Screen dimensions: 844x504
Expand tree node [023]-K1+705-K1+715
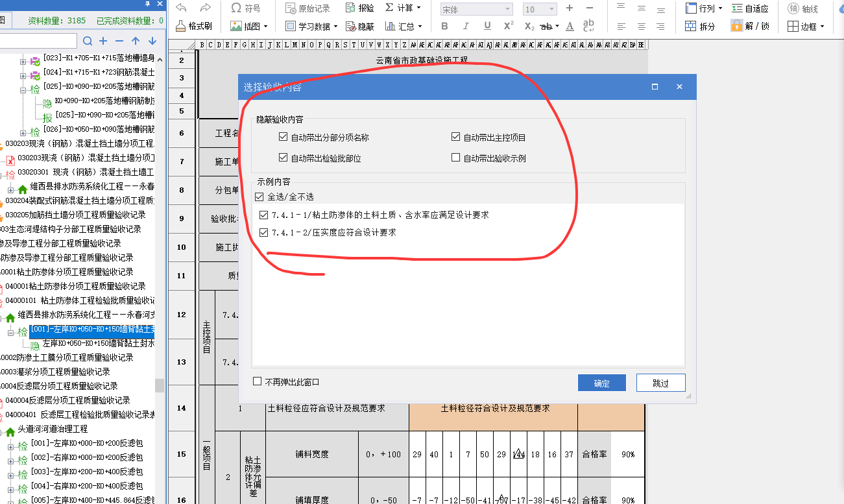point(23,61)
